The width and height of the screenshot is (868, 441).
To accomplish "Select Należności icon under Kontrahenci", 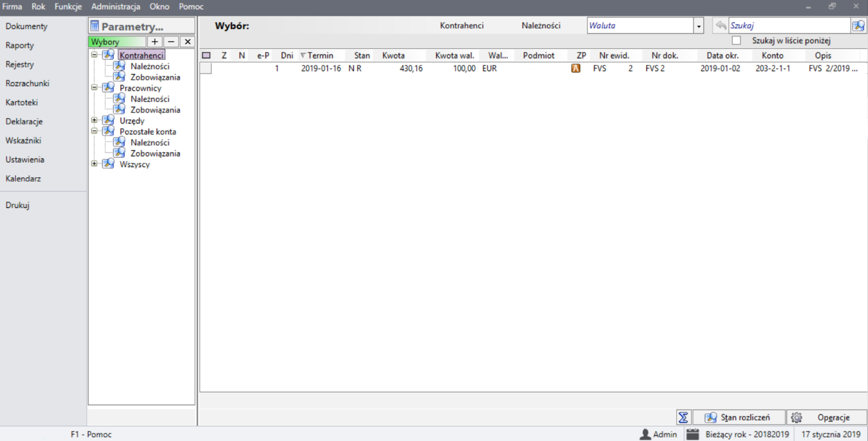I will point(119,66).
